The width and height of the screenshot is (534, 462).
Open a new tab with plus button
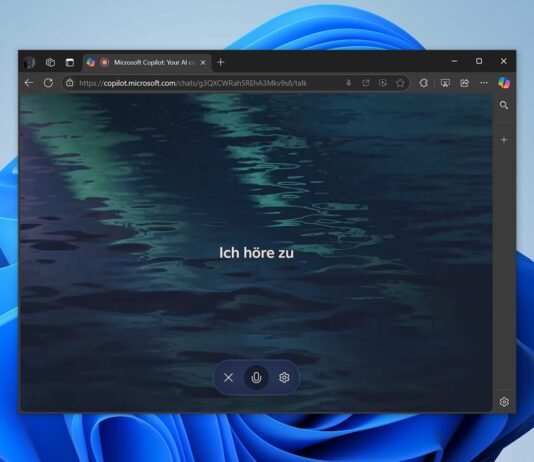click(221, 62)
